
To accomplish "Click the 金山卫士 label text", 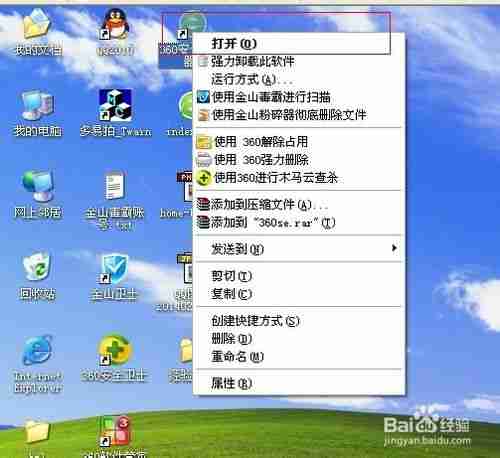I will tap(113, 295).
